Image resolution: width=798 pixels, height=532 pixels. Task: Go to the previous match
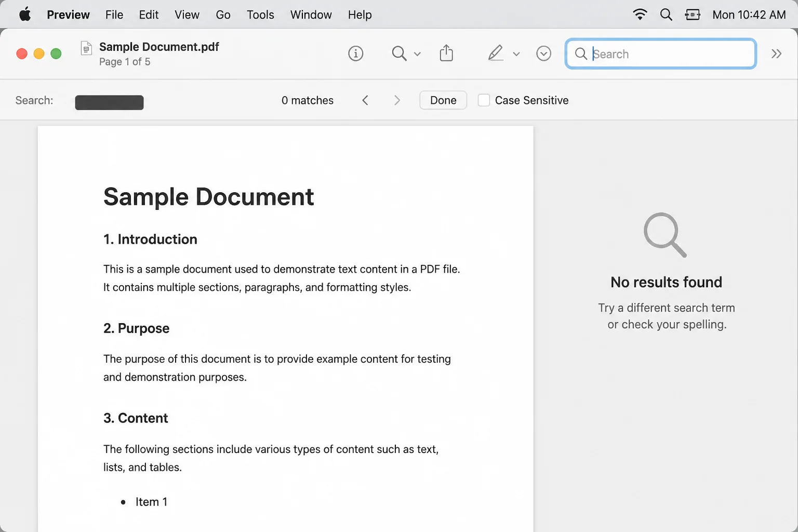click(365, 100)
